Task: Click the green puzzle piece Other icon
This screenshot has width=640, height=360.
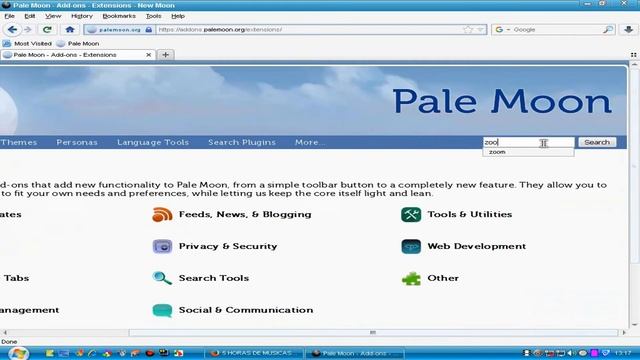Action: click(x=411, y=278)
